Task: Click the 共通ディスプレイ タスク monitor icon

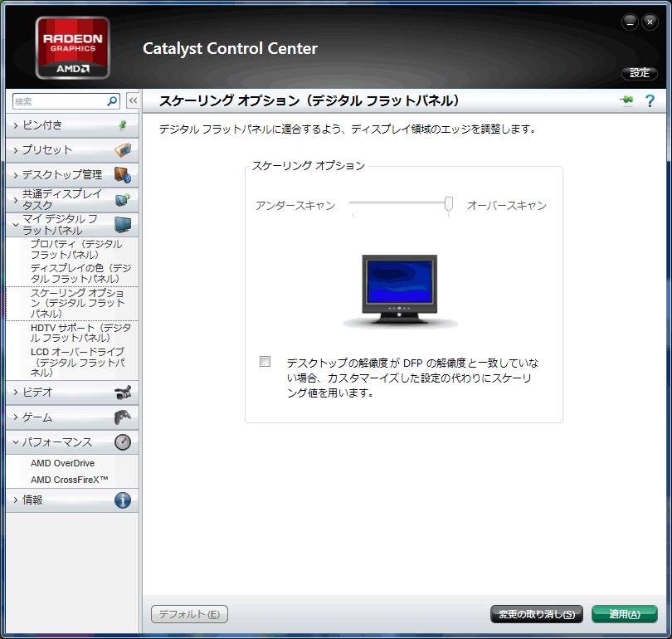Action: 123,200
